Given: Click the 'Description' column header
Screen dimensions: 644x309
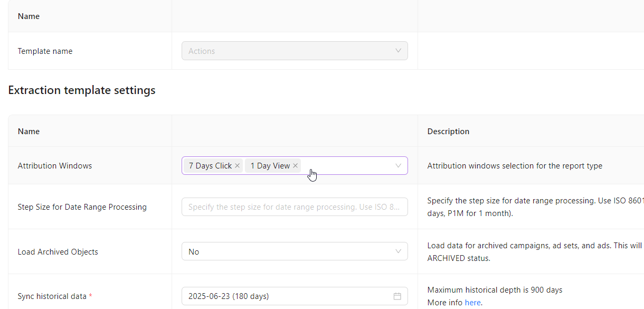Looking at the screenshot, I should [448, 132].
